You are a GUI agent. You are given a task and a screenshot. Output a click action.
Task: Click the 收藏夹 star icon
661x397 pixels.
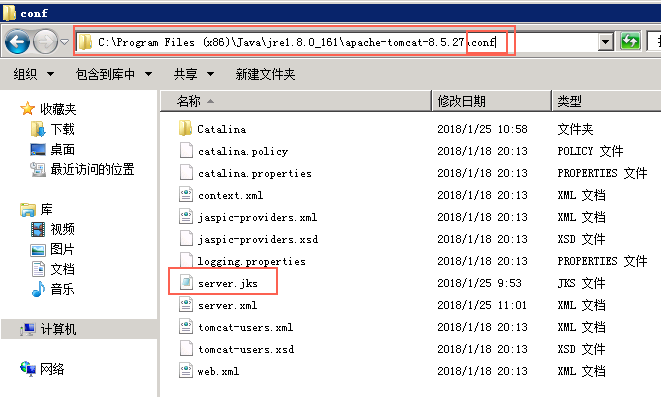click(27, 109)
